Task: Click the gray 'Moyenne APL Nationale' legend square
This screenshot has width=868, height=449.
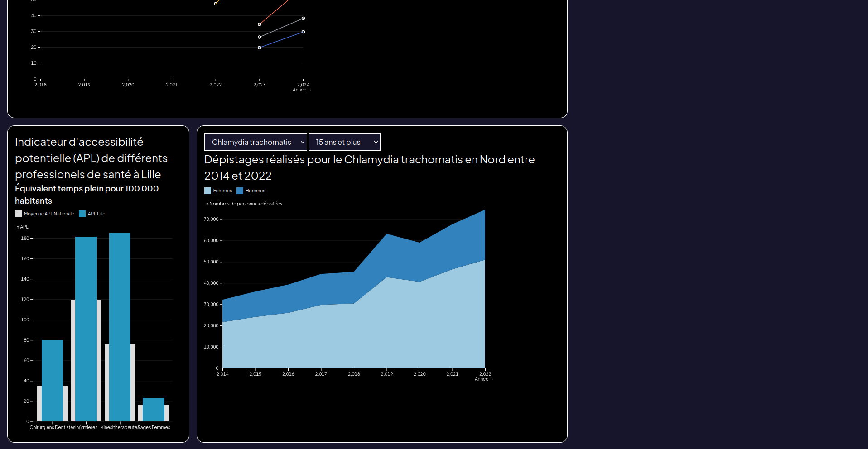Action: (x=18, y=214)
